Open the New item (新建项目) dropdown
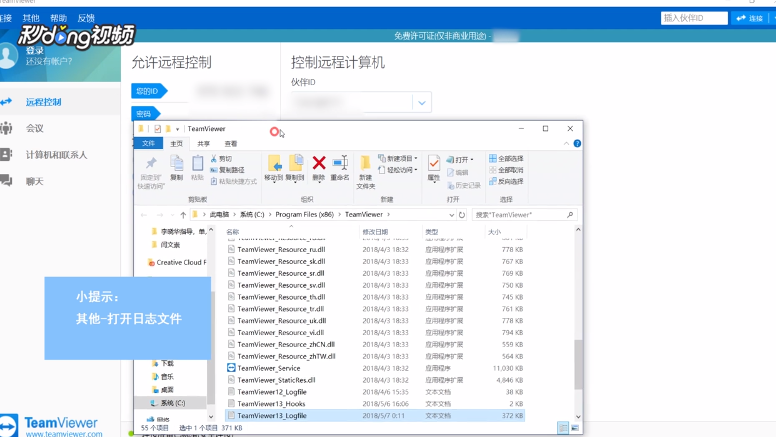 click(x=398, y=158)
